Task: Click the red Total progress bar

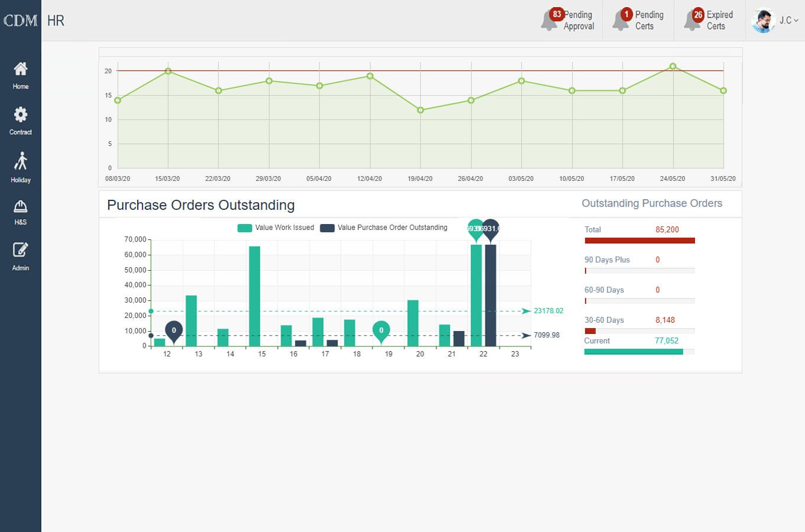Action: point(640,241)
